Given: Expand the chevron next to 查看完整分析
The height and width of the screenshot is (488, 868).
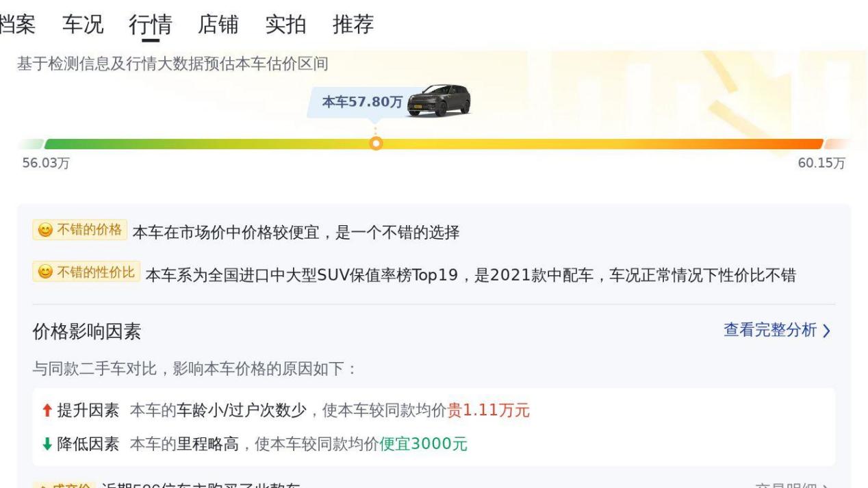Looking at the screenshot, I should point(826,331).
